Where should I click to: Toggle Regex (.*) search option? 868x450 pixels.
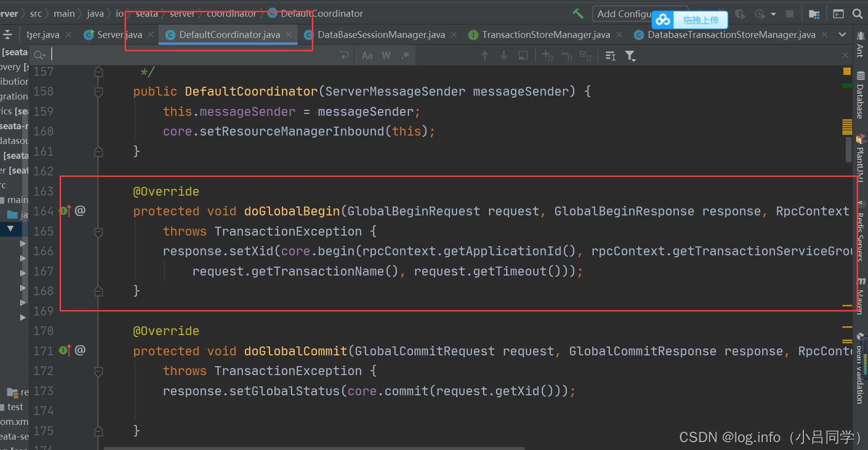click(405, 55)
